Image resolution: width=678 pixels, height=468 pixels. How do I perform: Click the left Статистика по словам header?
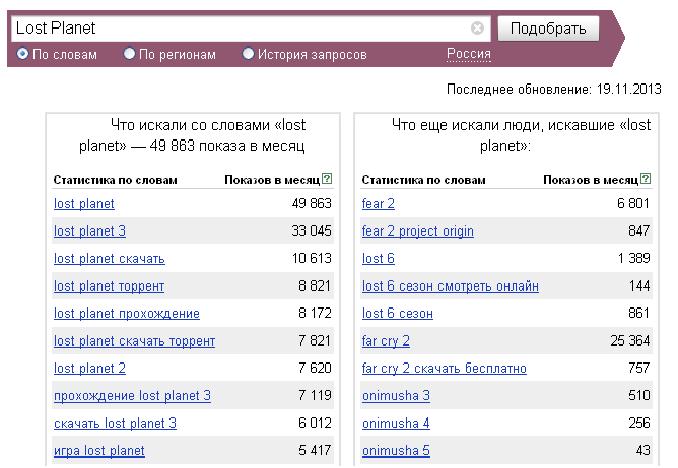point(115,180)
